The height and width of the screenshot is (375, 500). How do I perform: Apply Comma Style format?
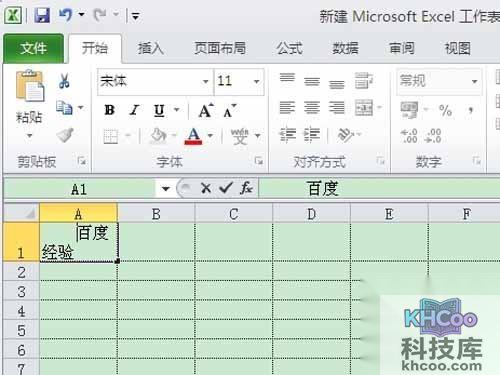click(x=471, y=110)
